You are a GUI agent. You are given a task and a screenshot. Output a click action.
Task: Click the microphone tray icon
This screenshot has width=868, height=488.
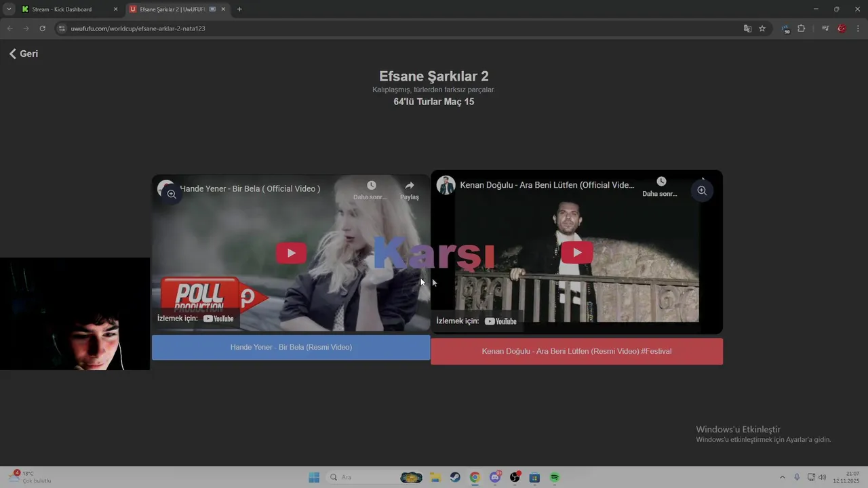(x=797, y=477)
